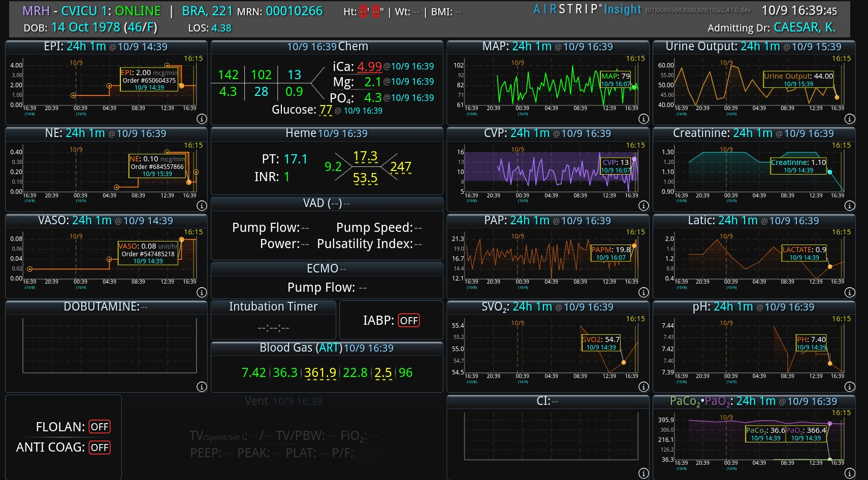Viewport: 868px width, 480px height.
Task: Click the Intubation Timer display
Action: pyautogui.click(x=273, y=327)
